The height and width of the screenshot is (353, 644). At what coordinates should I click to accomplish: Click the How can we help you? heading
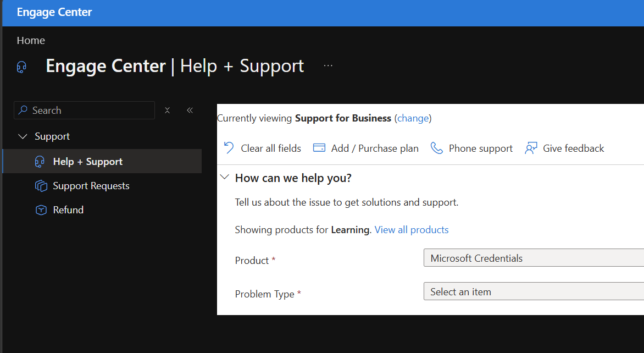pyautogui.click(x=293, y=178)
